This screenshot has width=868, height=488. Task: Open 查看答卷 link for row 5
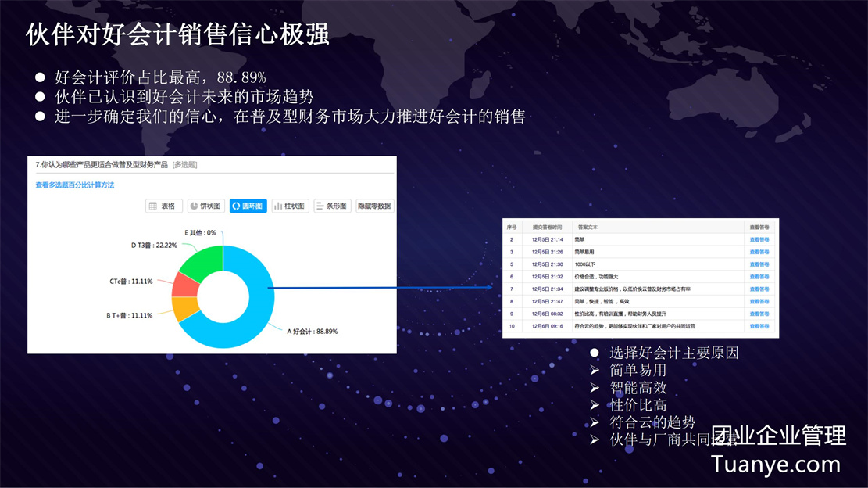pyautogui.click(x=759, y=264)
